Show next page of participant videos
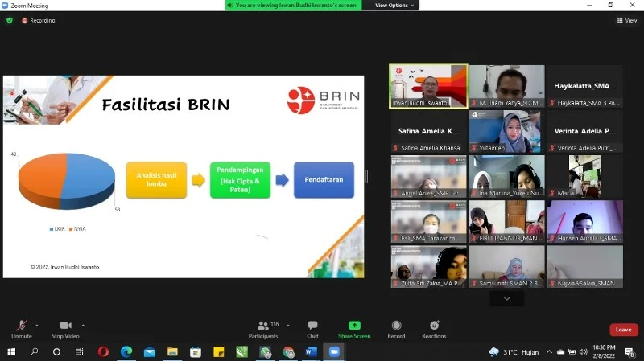The height and width of the screenshot is (361, 644). 507,298
